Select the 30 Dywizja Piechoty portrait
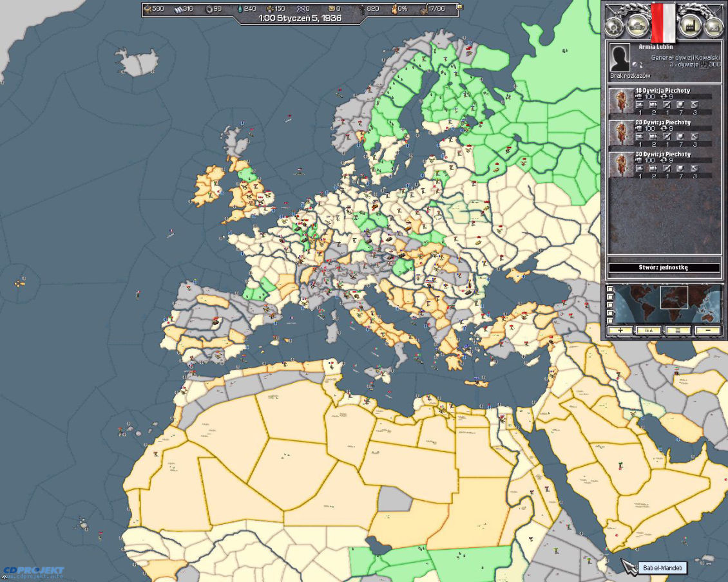728x582 pixels. click(x=621, y=164)
